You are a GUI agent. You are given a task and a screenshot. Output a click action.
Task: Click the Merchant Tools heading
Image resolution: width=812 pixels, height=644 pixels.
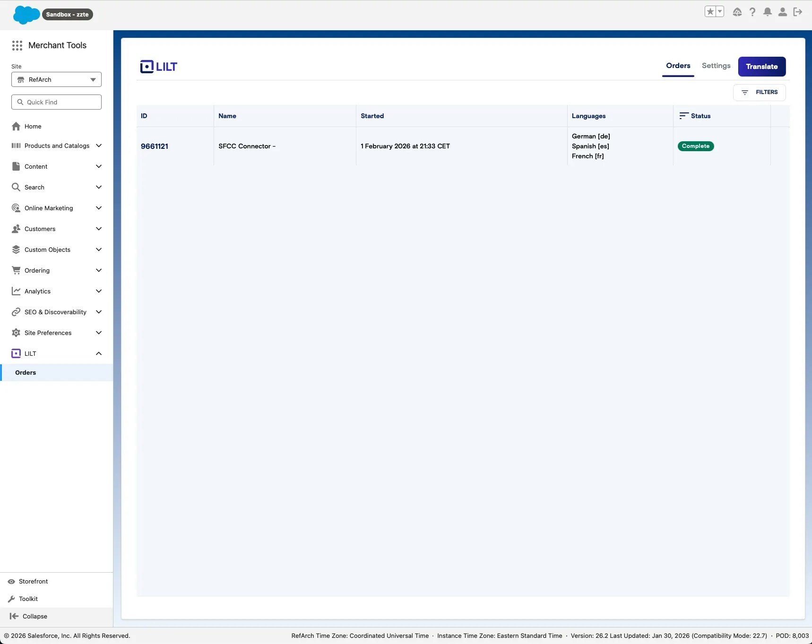(x=58, y=45)
